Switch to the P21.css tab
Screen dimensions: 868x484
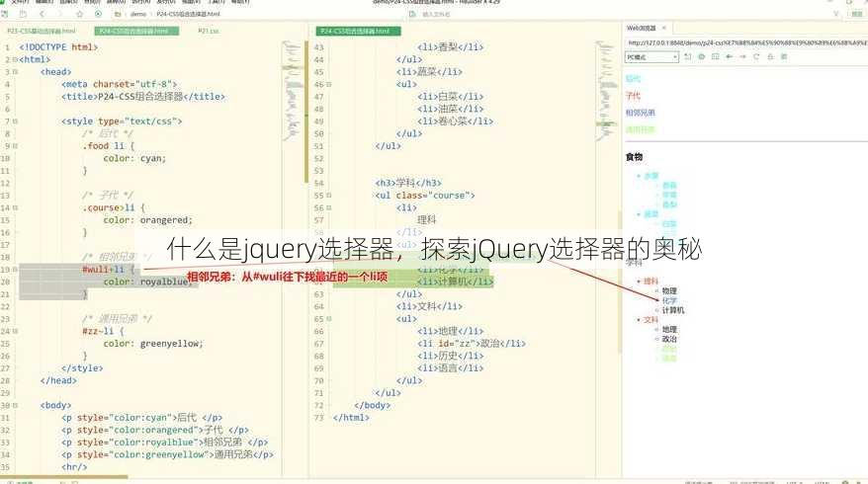[209, 31]
